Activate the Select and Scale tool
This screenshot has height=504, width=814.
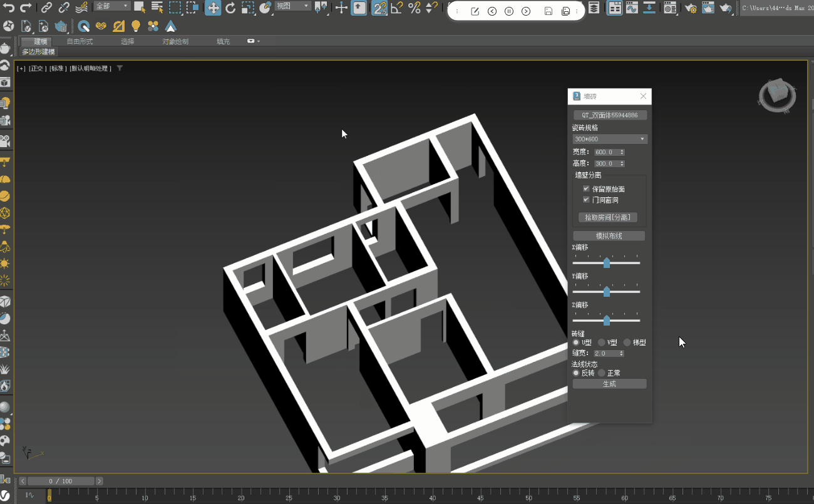pyautogui.click(x=248, y=8)
